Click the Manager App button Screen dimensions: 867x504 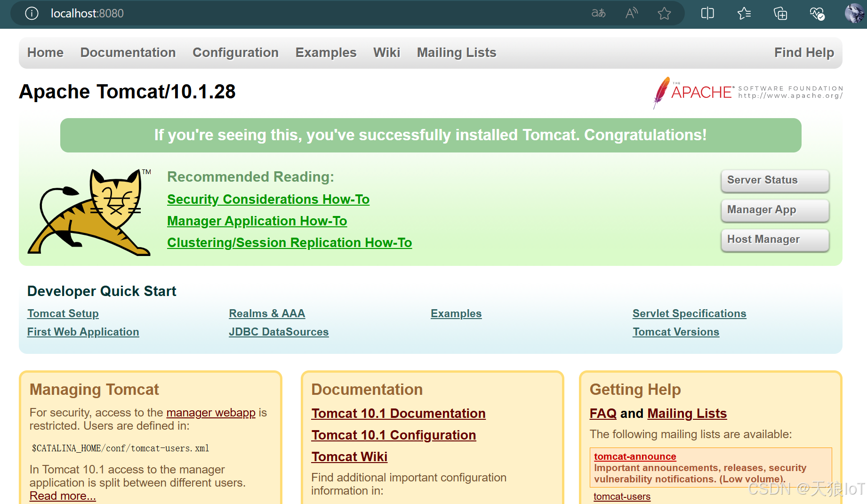(775, 210)
